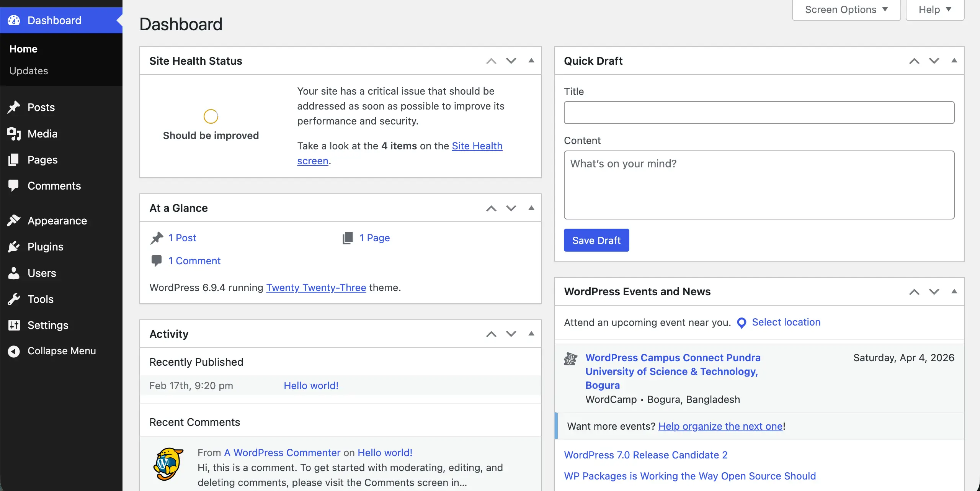Focus the Quick Draft Title field
980x491 pixels.
pos(759,113)
